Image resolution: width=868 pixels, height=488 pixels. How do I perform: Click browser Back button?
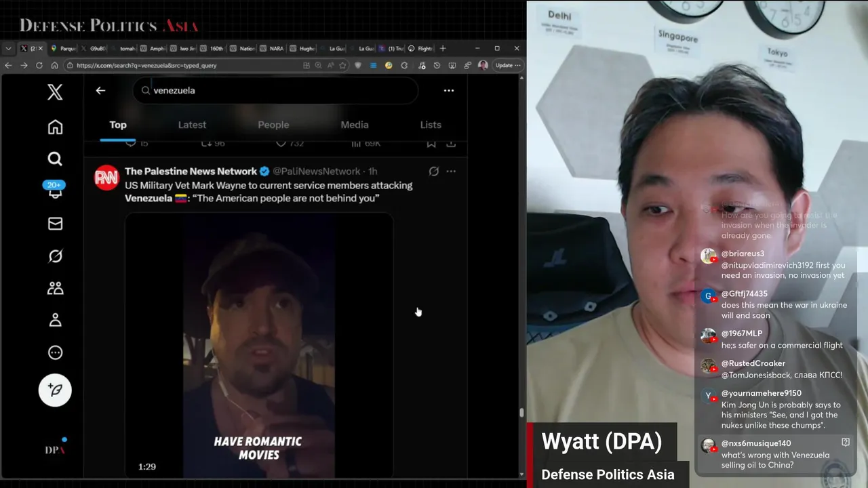pos(8,66)
